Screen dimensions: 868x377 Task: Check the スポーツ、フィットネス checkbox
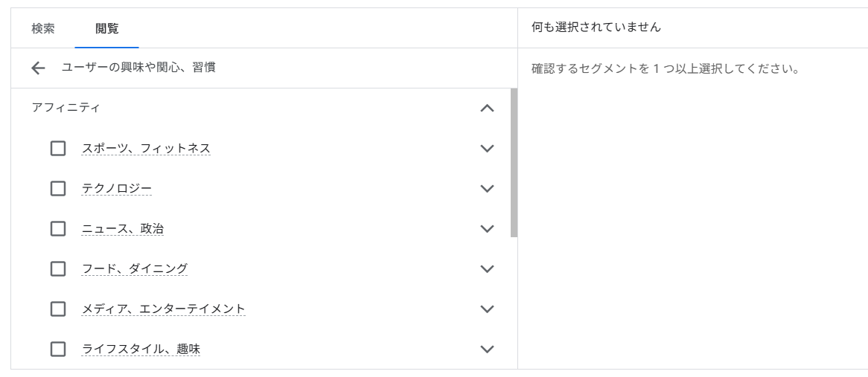tap(58, 149)
